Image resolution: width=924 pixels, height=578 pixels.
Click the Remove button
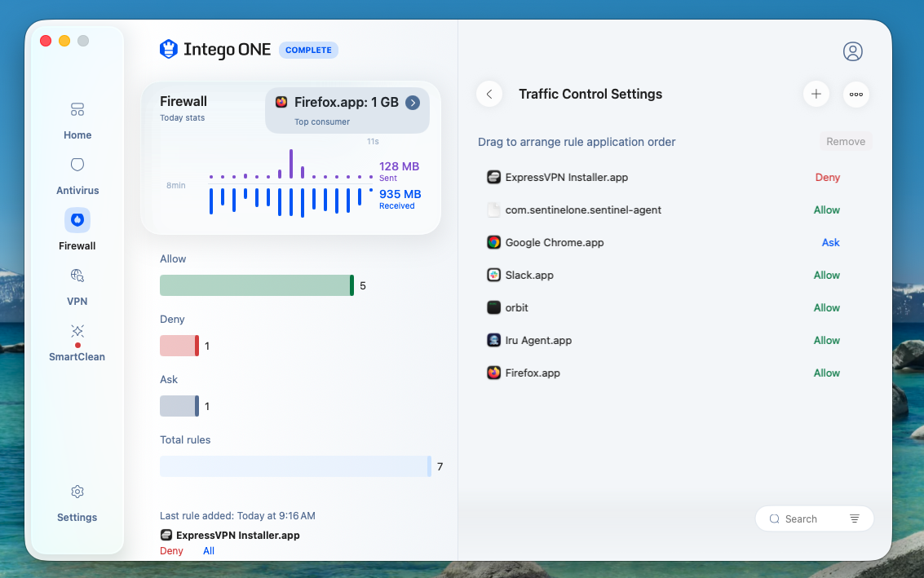point(846,141)
